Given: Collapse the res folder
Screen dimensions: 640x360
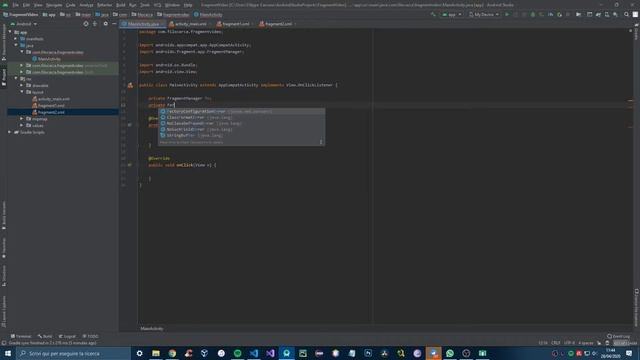Looking at the screenshot, I should pyautogui.click(x=16, y=79).
